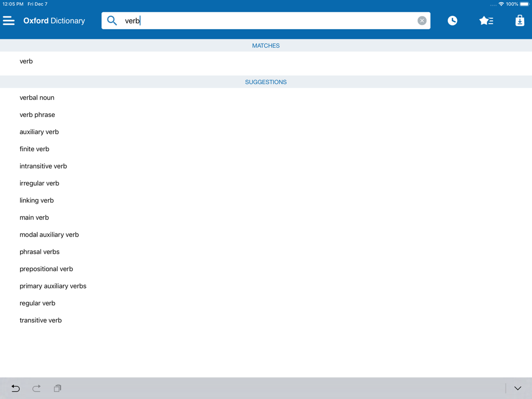This screenshot has width=532, height=399.
Task: Select suggestion 'intransitive verb'
Action: click(x=265, y=166)
